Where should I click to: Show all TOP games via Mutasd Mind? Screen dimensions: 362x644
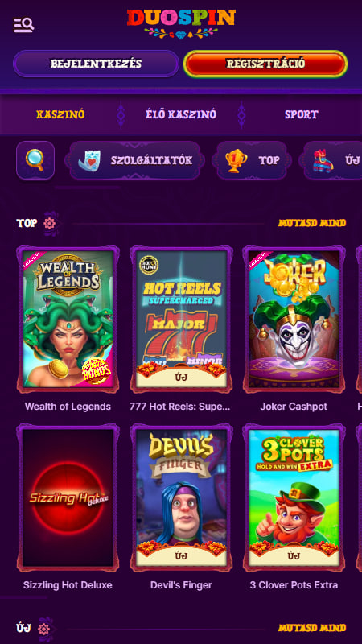pyautogui.click(x=312, y=223)
